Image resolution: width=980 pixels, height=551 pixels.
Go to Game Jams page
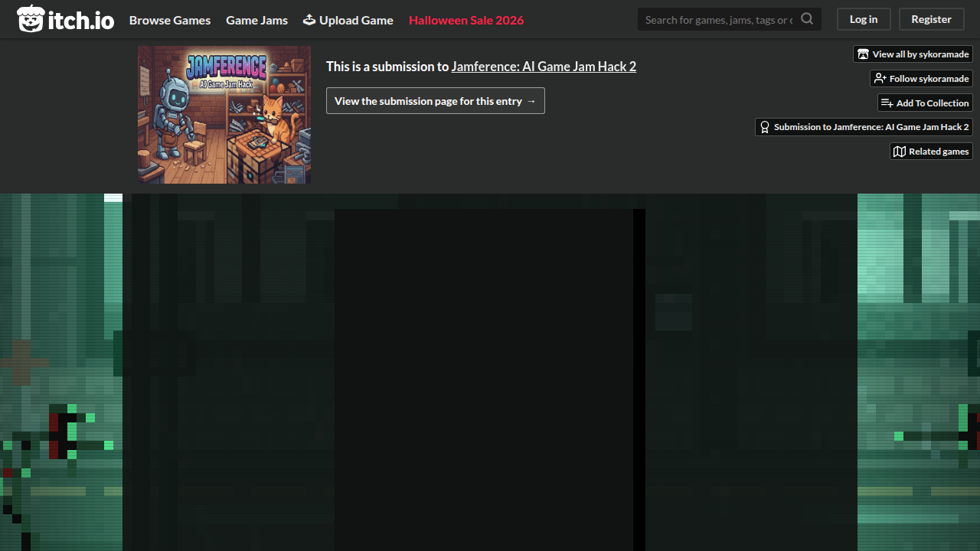tap(257, 20)
